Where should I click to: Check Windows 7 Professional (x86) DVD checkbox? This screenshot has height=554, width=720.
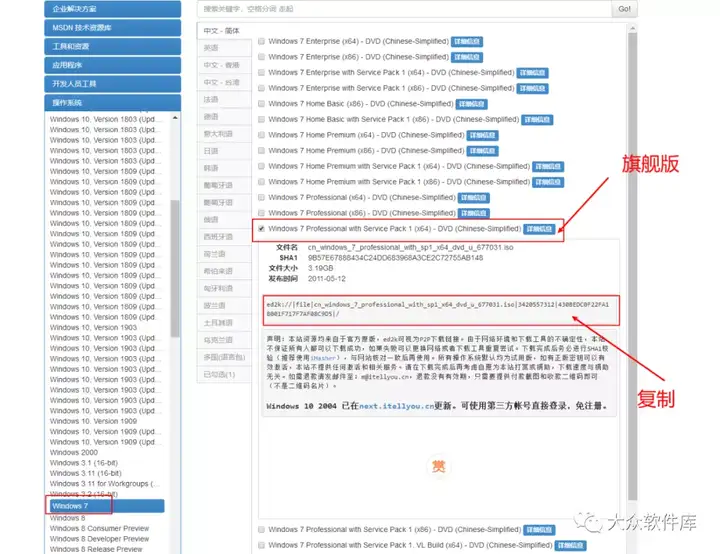tap(261, 213)
